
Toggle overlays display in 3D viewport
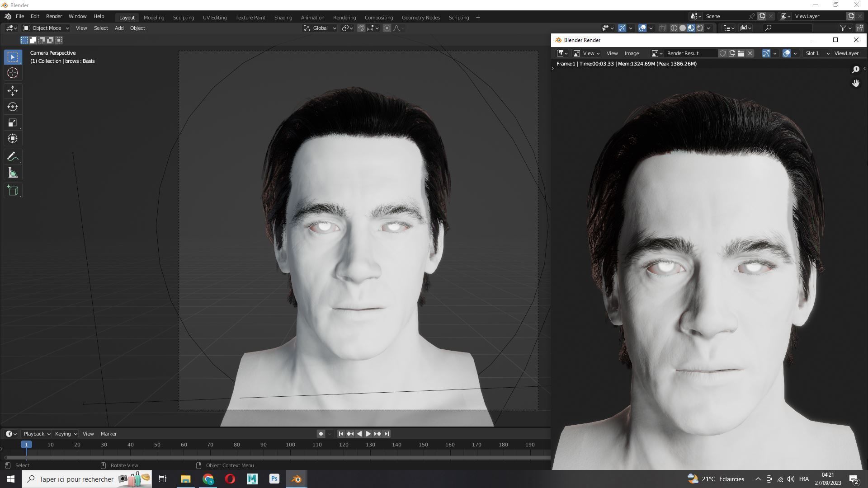click(642, 28)
